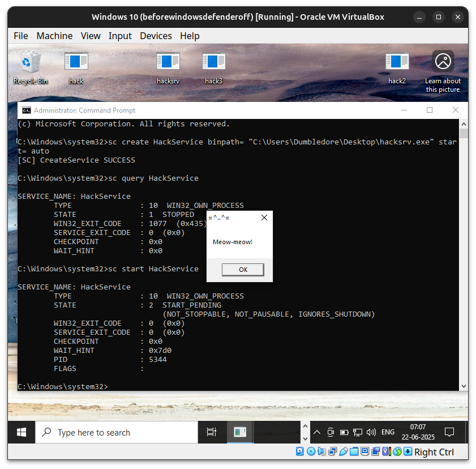476x469 pixels.
Task: Select the hacksrv desktop icon
Action: [168, 67]
